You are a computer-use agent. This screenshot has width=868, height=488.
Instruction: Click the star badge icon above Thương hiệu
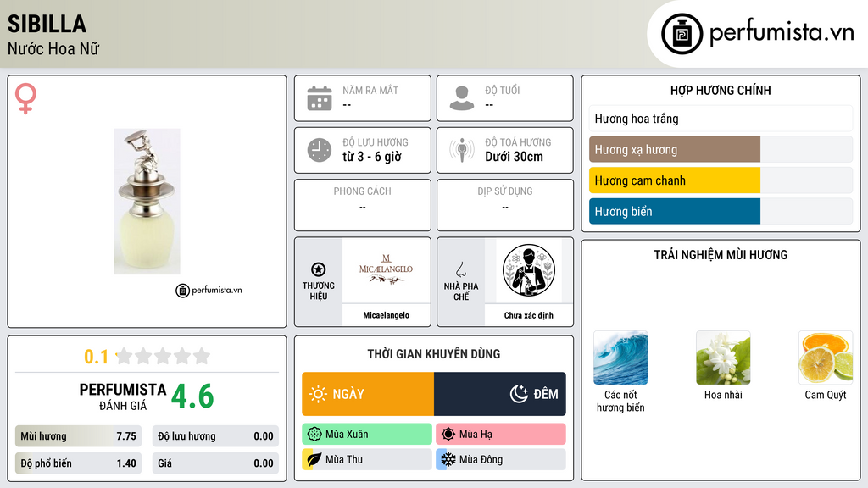(x=319, y=269)
